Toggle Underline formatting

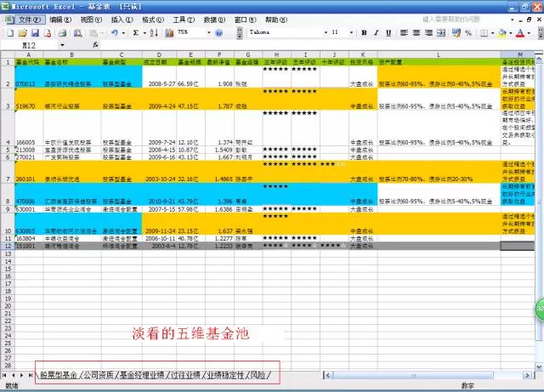[387, 32]
